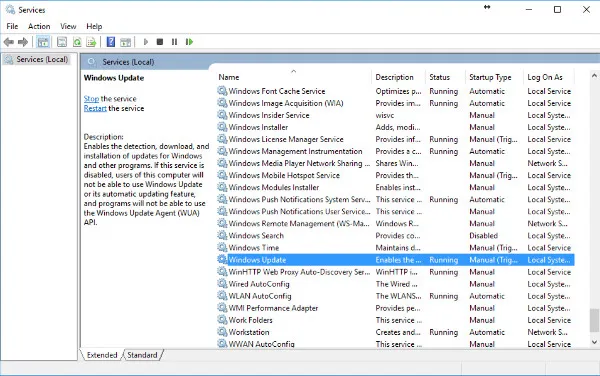The image size is (600, 376).
Task: Select Windows Push Notifications System Service row
Action: point(395,199)
